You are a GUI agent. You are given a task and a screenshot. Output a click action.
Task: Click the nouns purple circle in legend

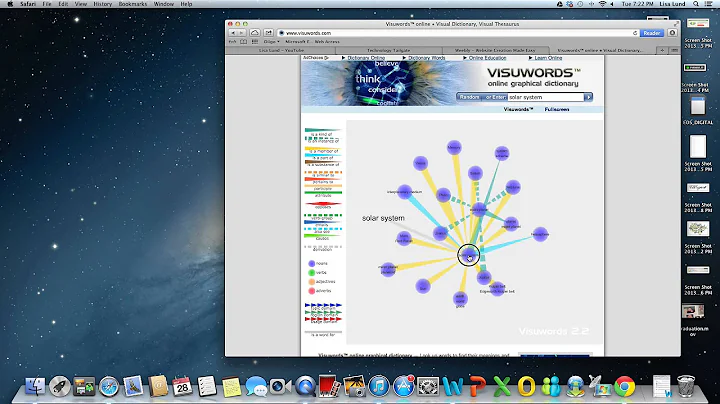coord(311,264)
